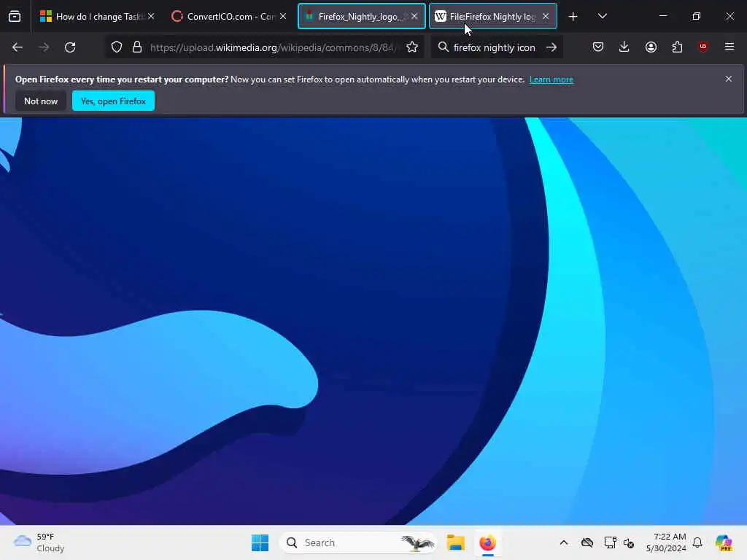Open the Windows Start menu
The image size is (747, 560).
[260, 542]
